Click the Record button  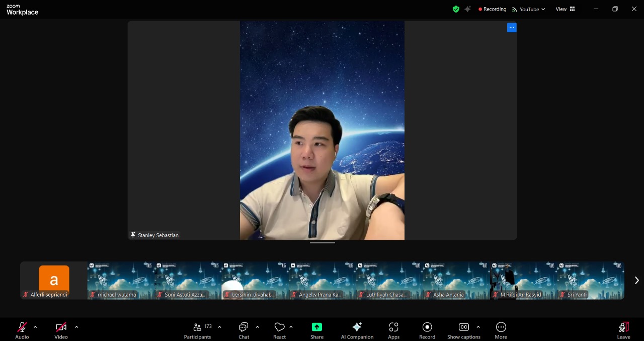427,330
